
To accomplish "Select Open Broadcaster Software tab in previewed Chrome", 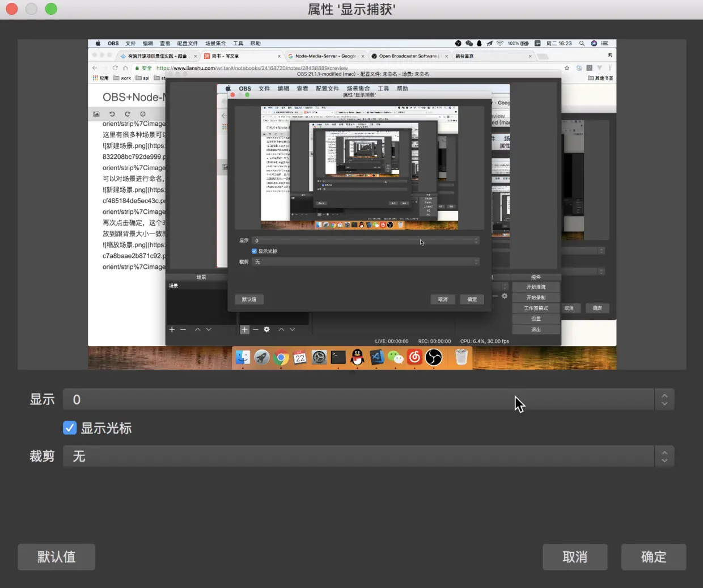I will (x=408, y=56).
